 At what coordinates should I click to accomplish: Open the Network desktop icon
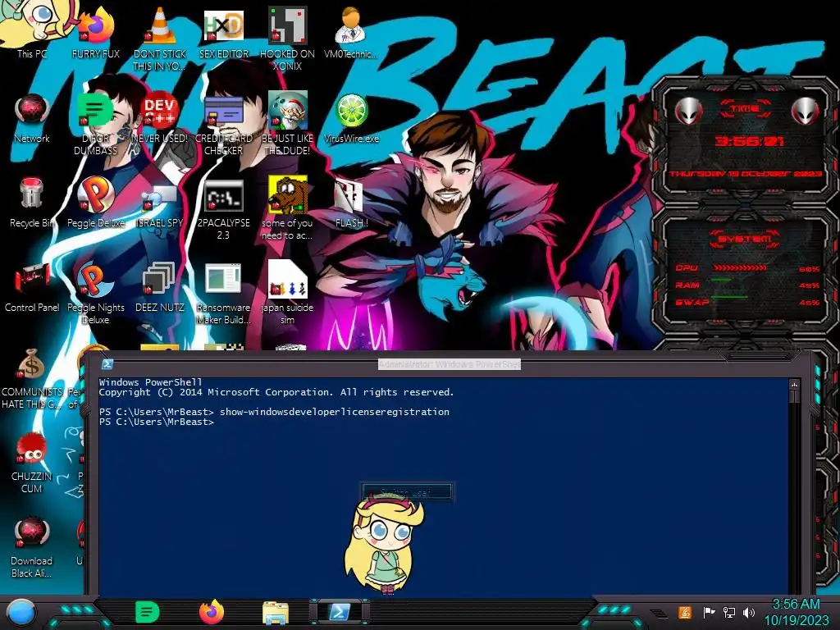32,118
